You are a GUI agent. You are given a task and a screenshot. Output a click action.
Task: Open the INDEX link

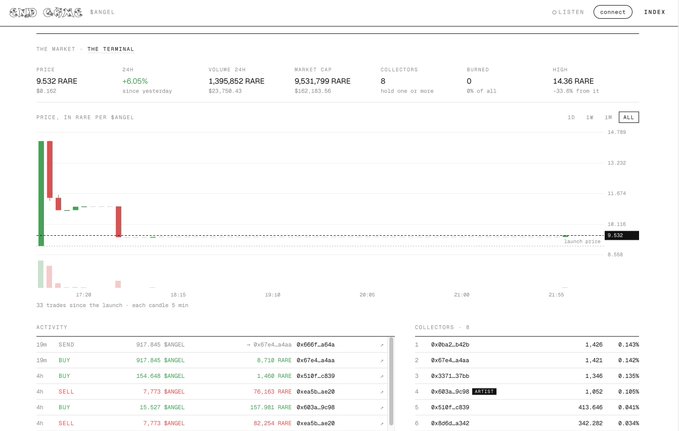[x=654, y=12]
